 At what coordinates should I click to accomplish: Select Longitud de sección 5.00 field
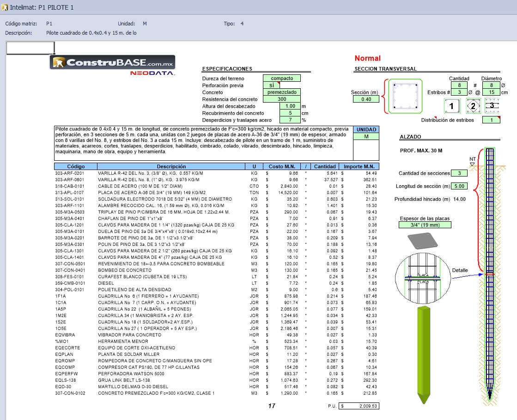(459, 186)
